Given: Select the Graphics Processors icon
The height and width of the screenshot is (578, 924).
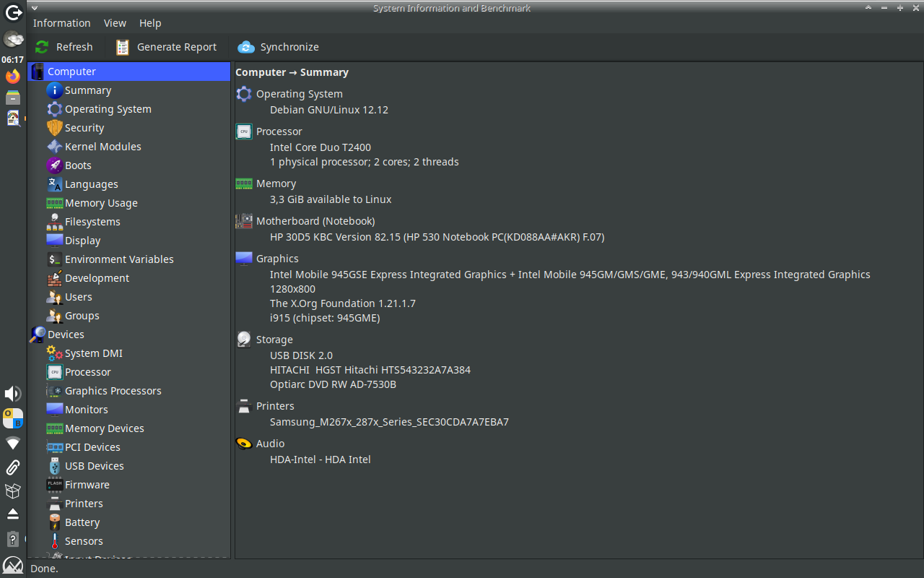Looking at the screenshot, I should [x=55, y=391].
